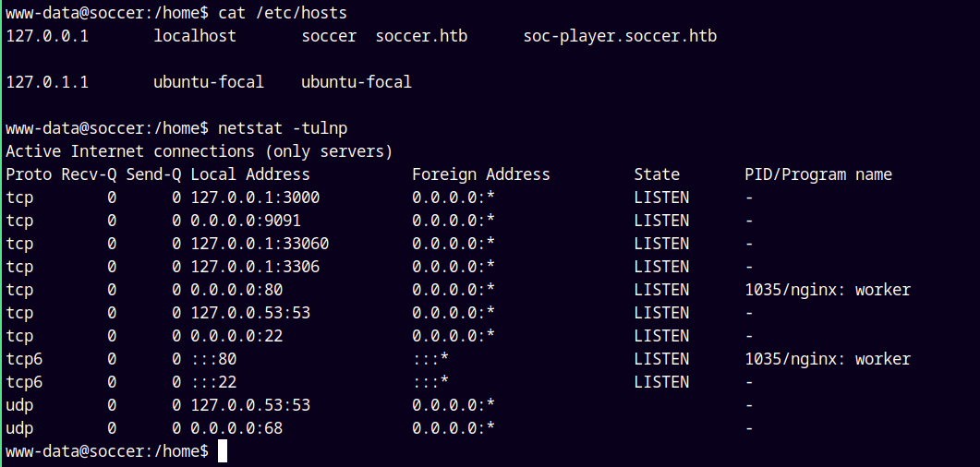
Task: Click the 127.0.0.1:33060 local address
Action: (x=260, y=244)
